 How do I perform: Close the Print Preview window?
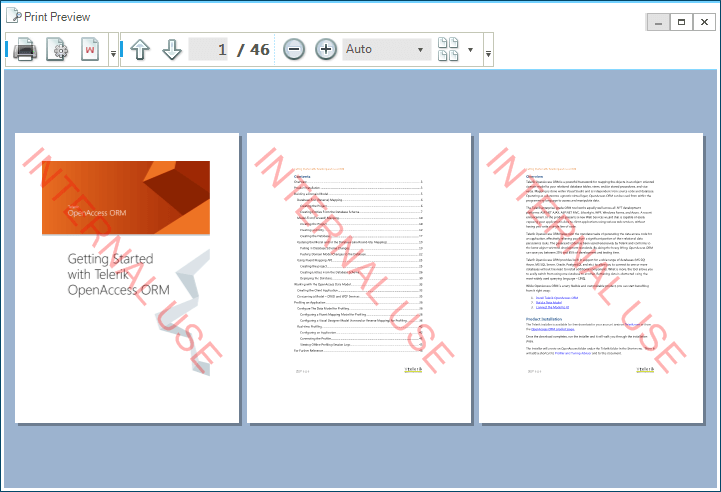pos(704,22)
